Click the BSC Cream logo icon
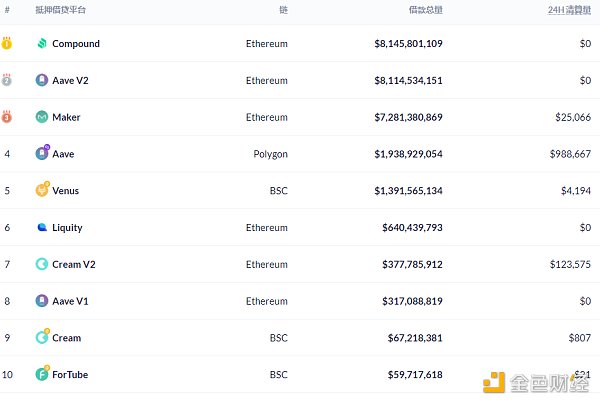 (x=42, y=337)
